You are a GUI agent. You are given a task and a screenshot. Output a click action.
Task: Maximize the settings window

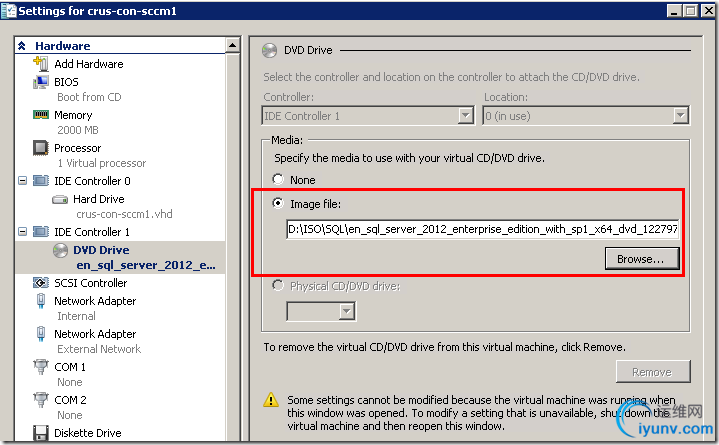(x=690, y=11)
